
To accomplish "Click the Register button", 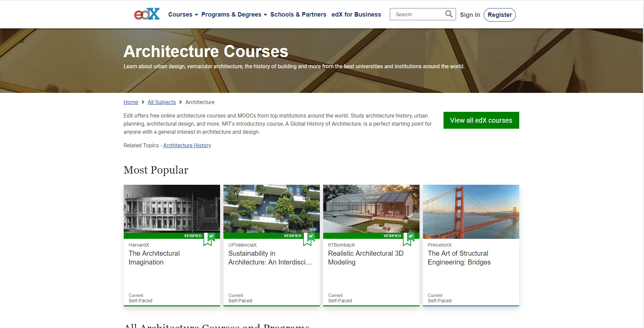I will (x=500, y=15).
